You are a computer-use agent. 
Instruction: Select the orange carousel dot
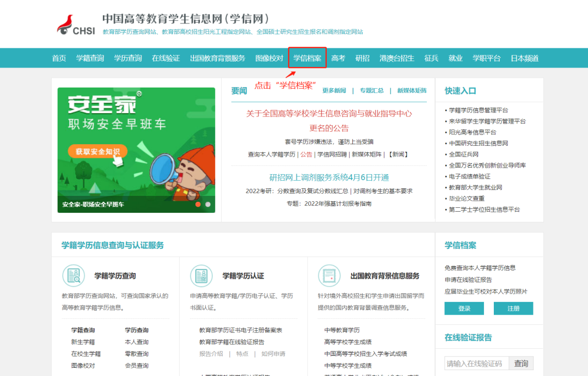198,204
